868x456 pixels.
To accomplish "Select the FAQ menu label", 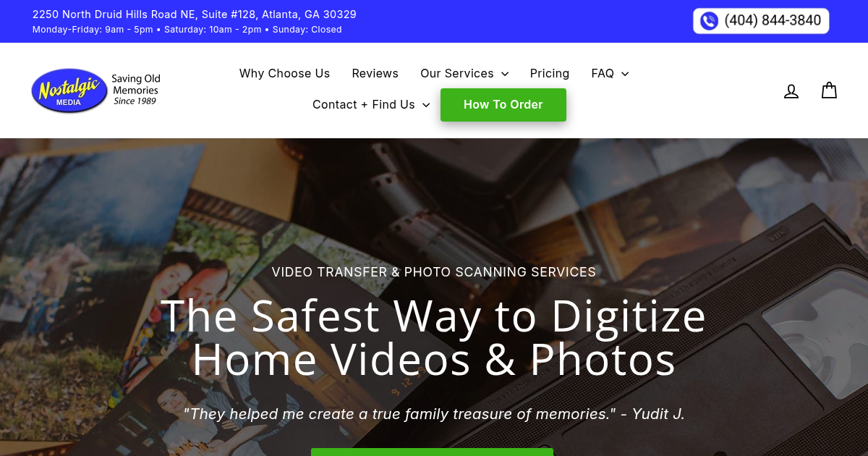I will (603, 73).
